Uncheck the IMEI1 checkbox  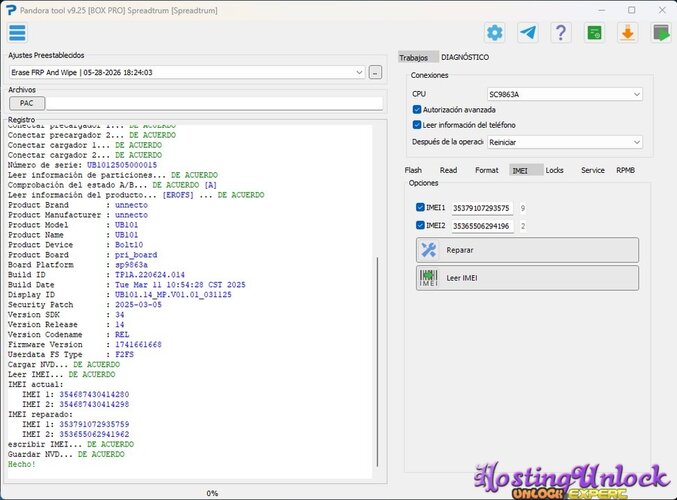coord(420,207)
